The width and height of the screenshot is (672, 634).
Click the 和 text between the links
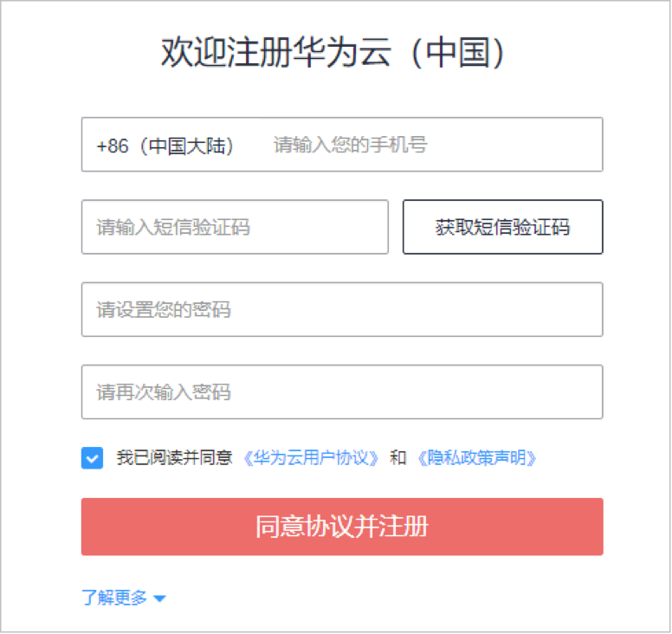point(397,458)
